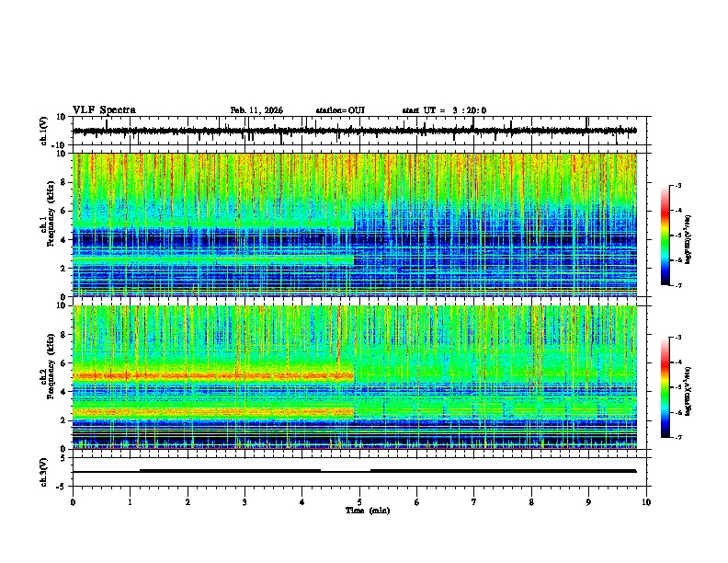Click the ch.1 spectrogram color scale bar
Image resolution: width=728 pixels, height=563 pixels.
(665, 236)
